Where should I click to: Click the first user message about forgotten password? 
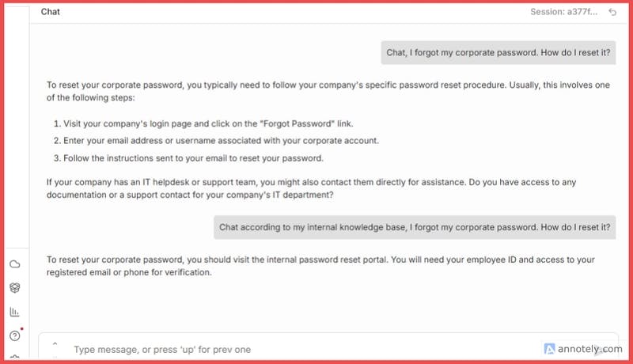click(498, 53)
